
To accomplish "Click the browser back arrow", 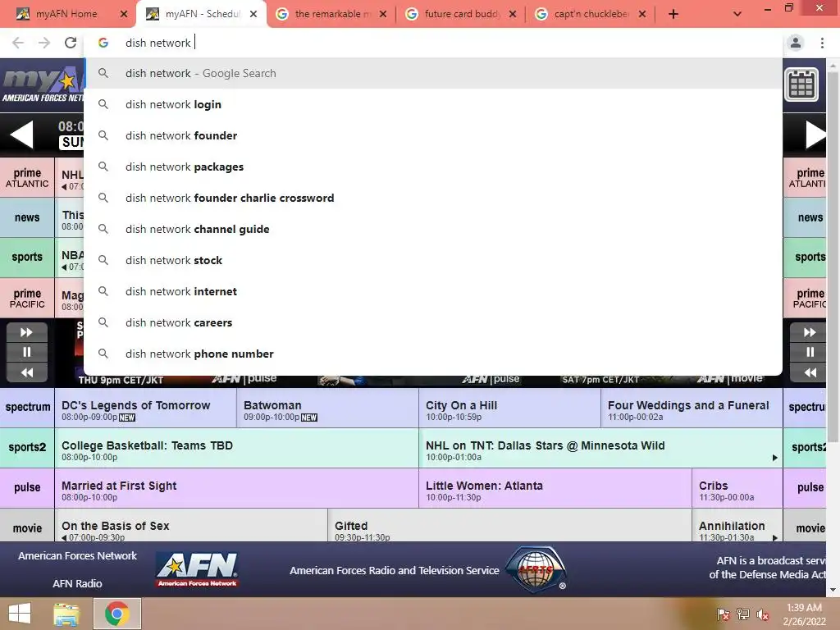I will pos(18,43).
